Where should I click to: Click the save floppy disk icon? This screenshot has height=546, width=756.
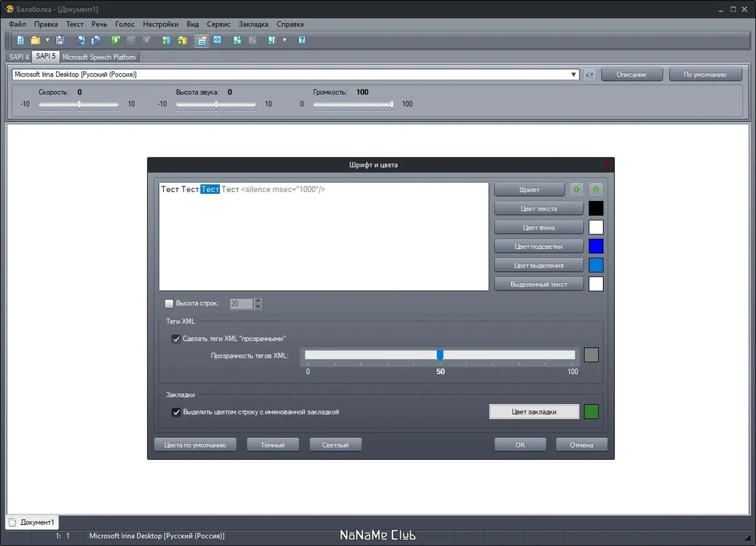tap(60, 40)
